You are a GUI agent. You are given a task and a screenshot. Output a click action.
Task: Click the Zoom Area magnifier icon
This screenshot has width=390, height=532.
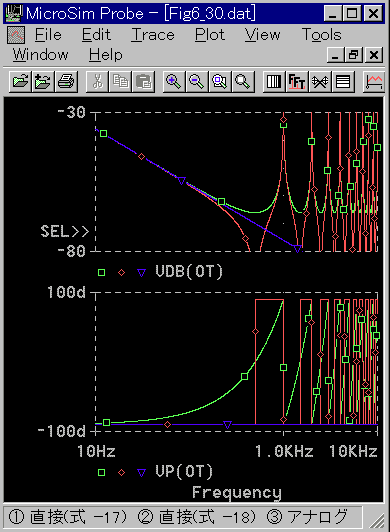(x=220, y=81)
